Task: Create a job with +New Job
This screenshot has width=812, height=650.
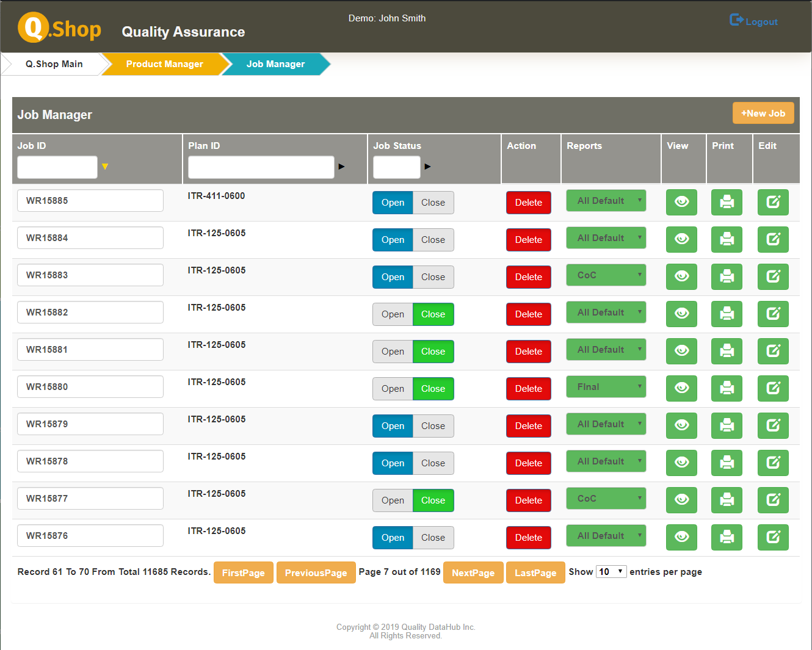Action: (x=763, y=114)
